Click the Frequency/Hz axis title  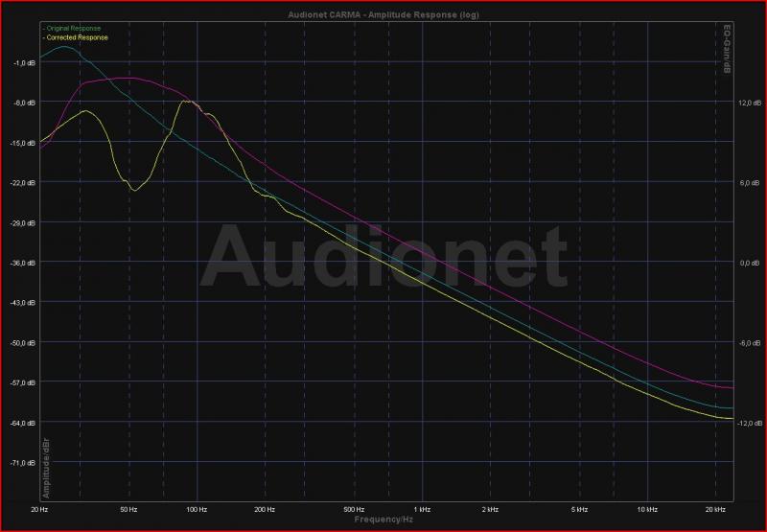tap(383, 520)
